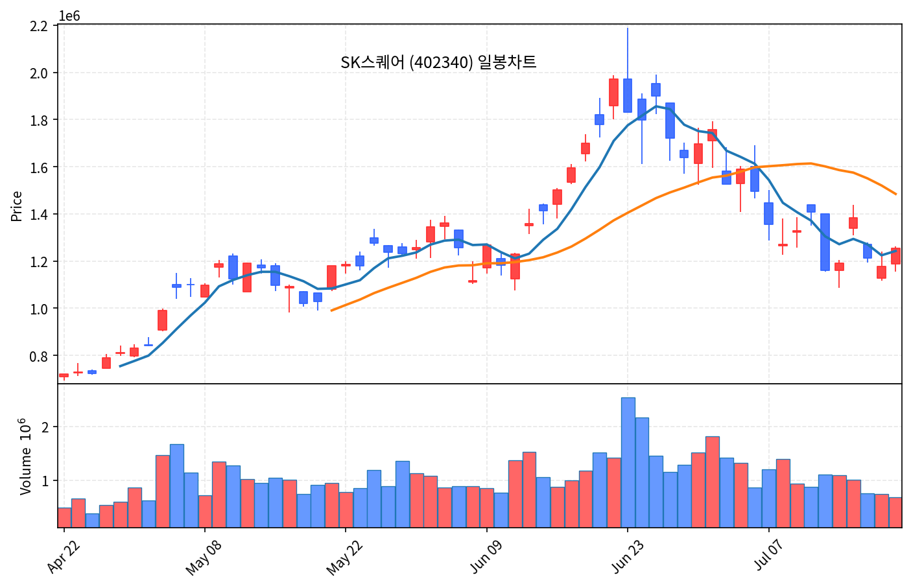Click the red volume bar at Apr 22
The height and width of the screenshot is (588, 911).
tap(64, 517)
